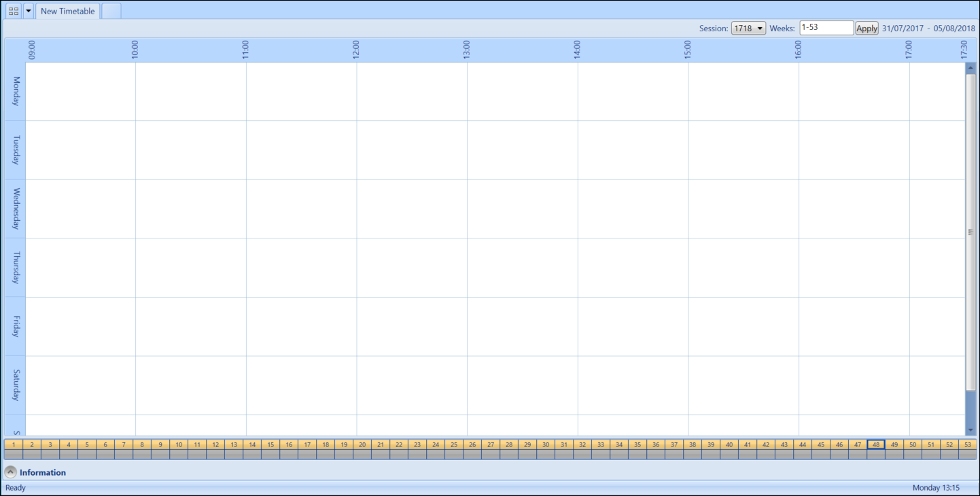Viewport: 980px width, 496px height.
Task: Click the Ready status bar text
Action: tap(16, 488)
